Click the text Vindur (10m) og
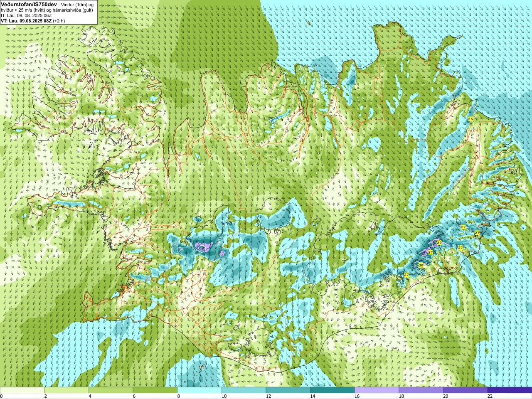Image resolution: width=532 pixels, height=399 pixels. pos(78,5)
